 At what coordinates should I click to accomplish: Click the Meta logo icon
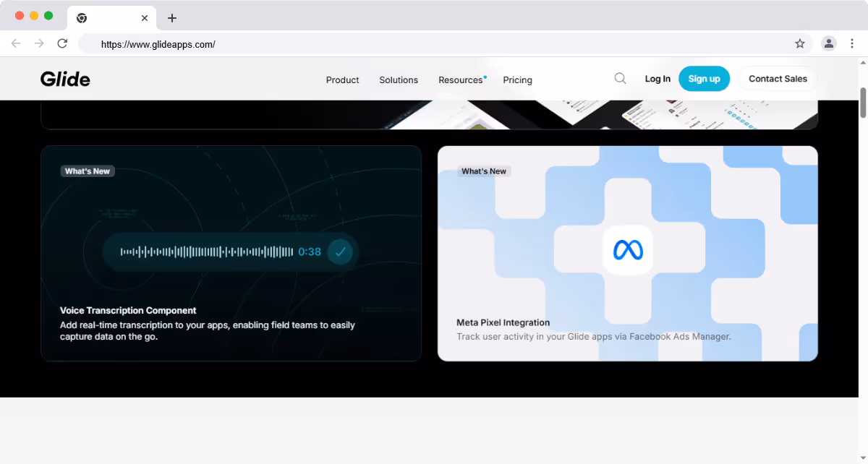pos(628,250)
